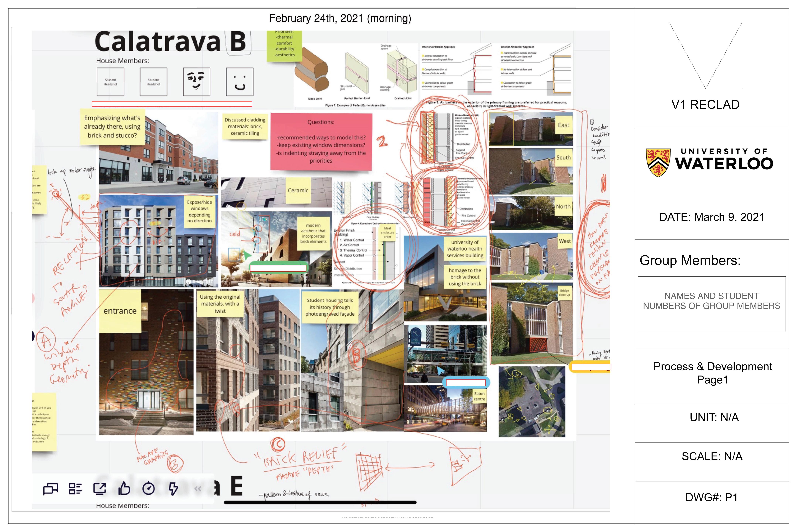This screenshot has height=532, width=798.
Task: Select the 'Bridge close-up' sticky note
Action: pos(565,293)
